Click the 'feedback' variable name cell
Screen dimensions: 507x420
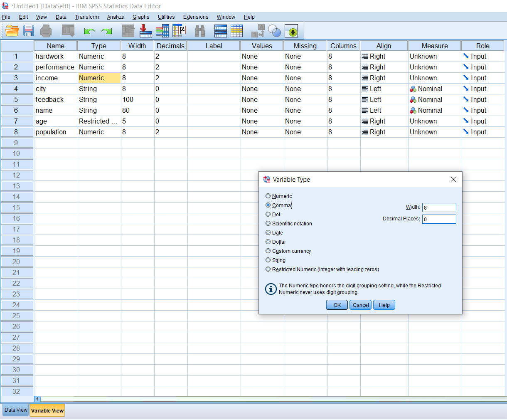[56, 99]
